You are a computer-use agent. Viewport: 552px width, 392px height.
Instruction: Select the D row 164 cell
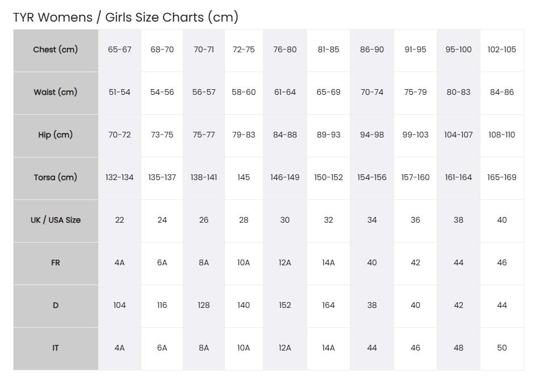click(328, 305)
